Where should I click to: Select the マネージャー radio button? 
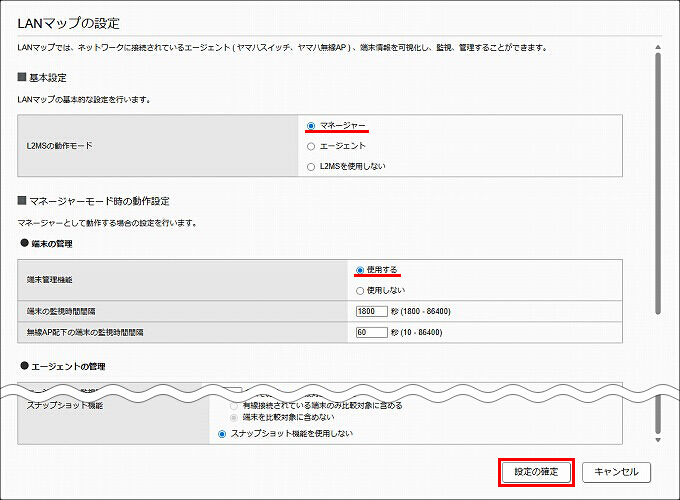click(x=311, y=126)
